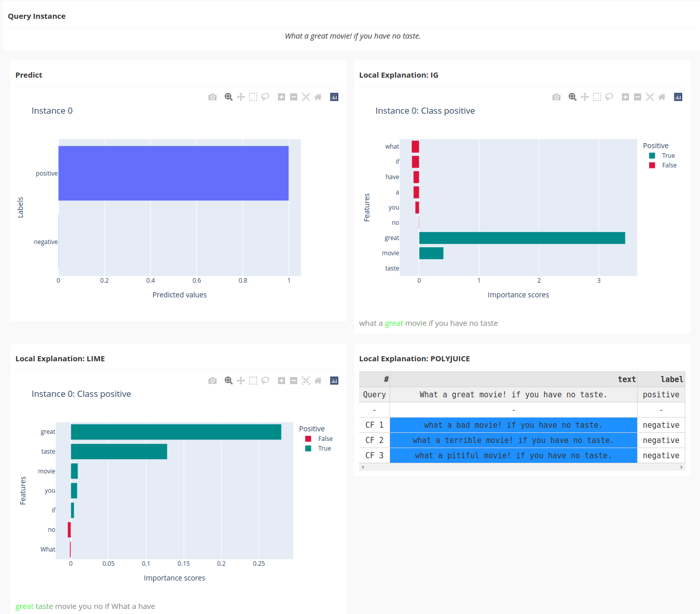The height and width of the screenshot is (614, 700).
Task: Click the 'text' column header in POLYJUICE table
Action: (x=513, y=380)
